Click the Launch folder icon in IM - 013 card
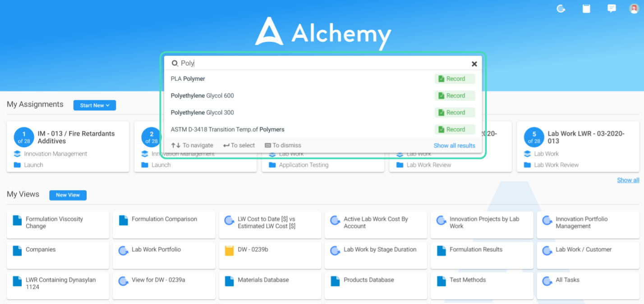Image resolution: width=644 pixels, height=304 pixels. point(18,165)
